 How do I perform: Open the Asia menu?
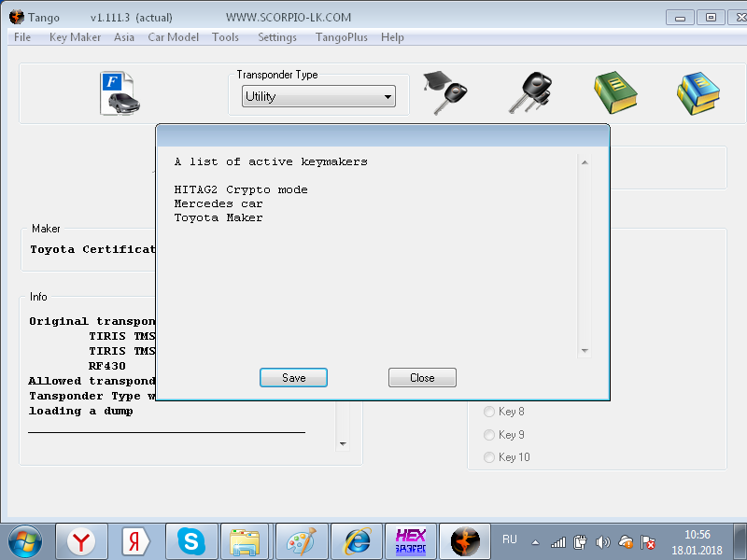pos(124,37)
